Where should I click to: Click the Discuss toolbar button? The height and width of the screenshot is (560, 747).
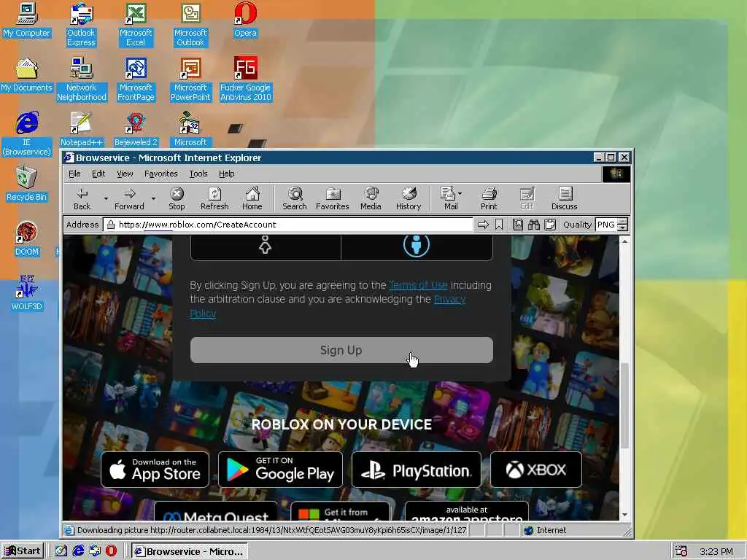pos(565,198)
